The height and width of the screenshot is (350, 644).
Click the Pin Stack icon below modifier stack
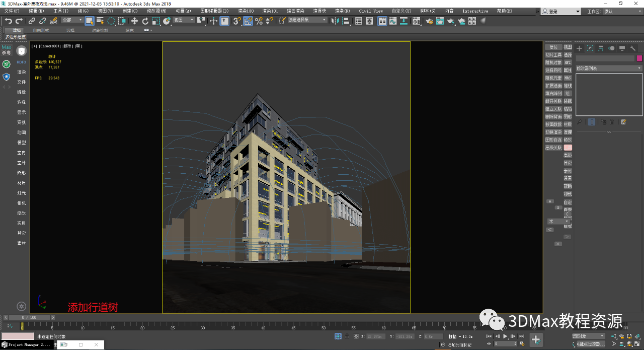coord(580,121)
